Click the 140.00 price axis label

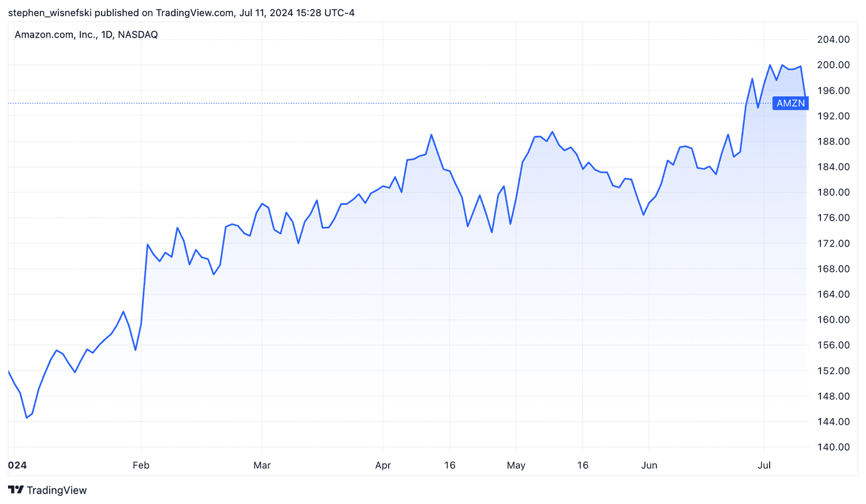coord(833,447)
